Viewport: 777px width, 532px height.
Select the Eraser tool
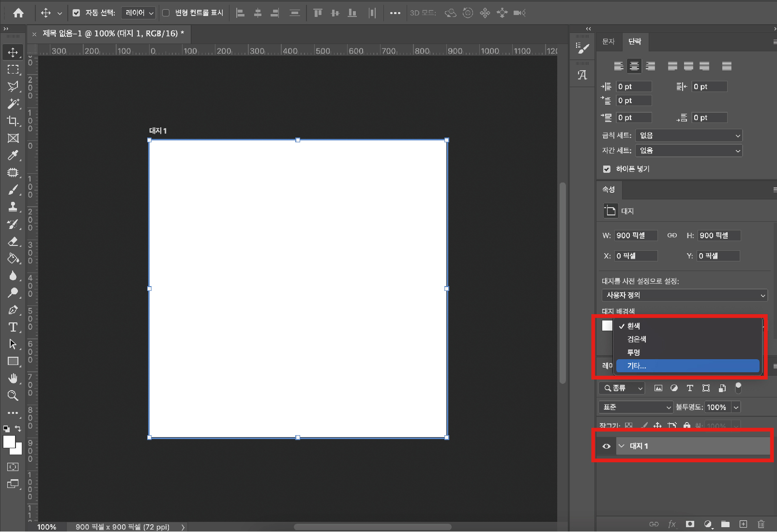tap(13, 241)
